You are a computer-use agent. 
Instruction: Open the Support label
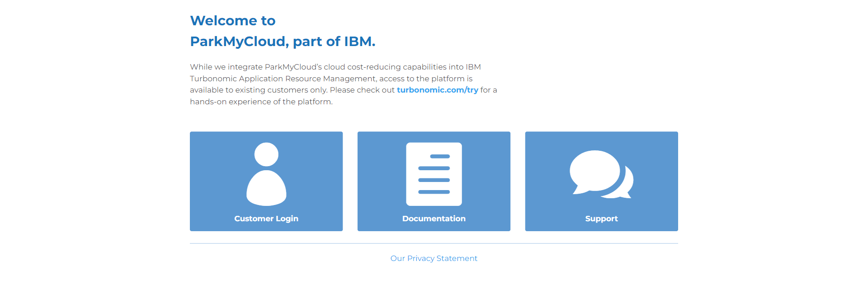point(601,219)
